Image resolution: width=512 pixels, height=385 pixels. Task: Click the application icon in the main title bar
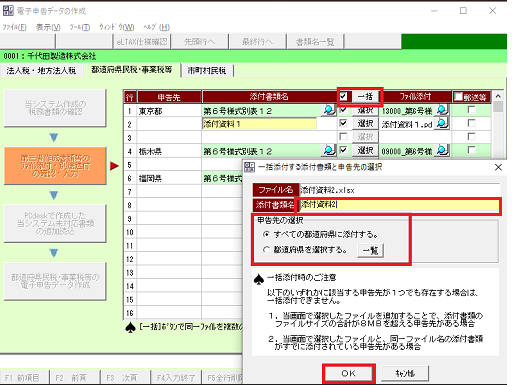[8, 11]
